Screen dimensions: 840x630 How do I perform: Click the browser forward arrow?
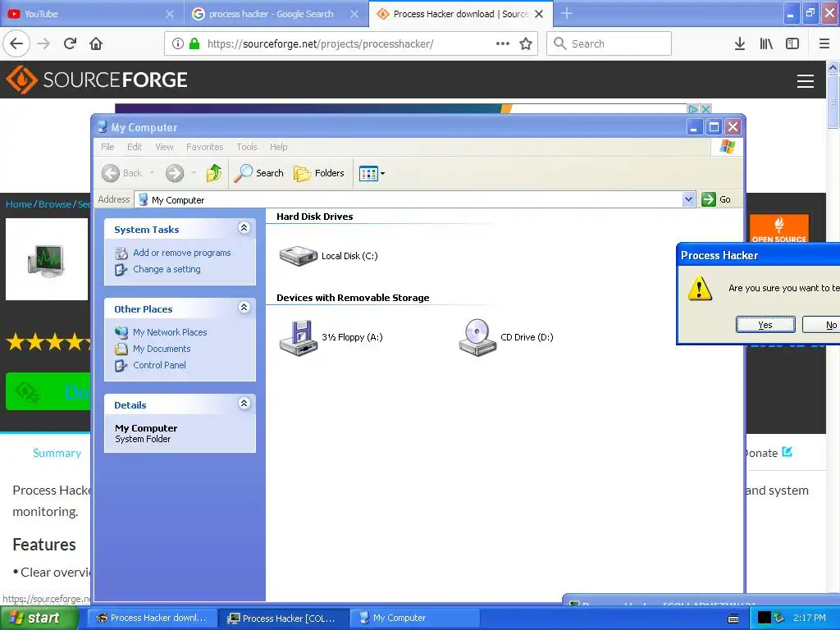coord(43,43)
